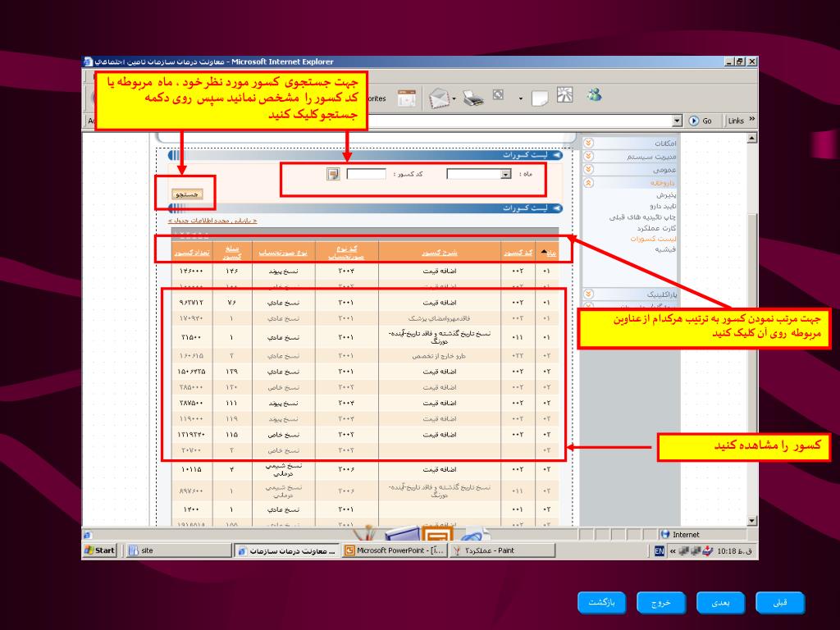Click the بازیابی مجدد اطلاعات جدول link
This screenshot has width=840, height=630.
[212, 221]
